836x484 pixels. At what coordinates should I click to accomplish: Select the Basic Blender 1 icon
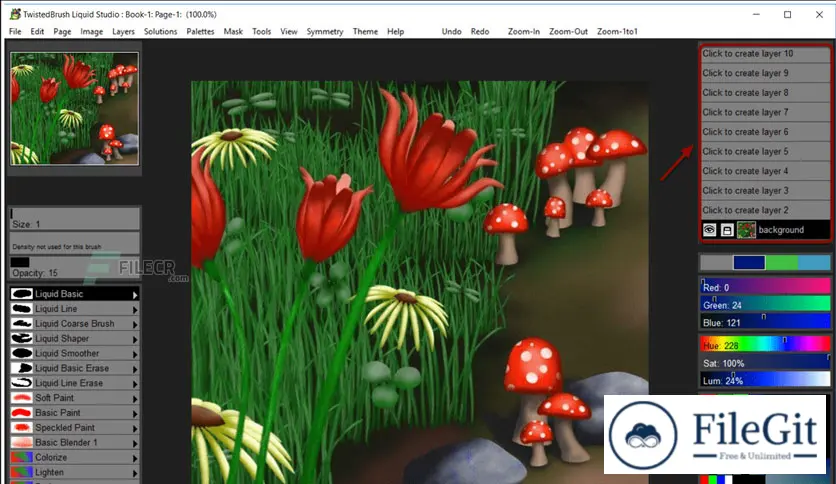coord(21,442)
